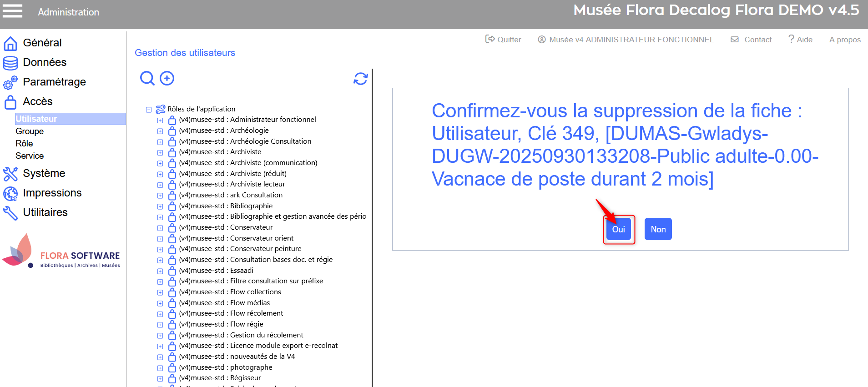
Task: Click the Données database icon
Action: pyautogui.click(x=10, y=63)
